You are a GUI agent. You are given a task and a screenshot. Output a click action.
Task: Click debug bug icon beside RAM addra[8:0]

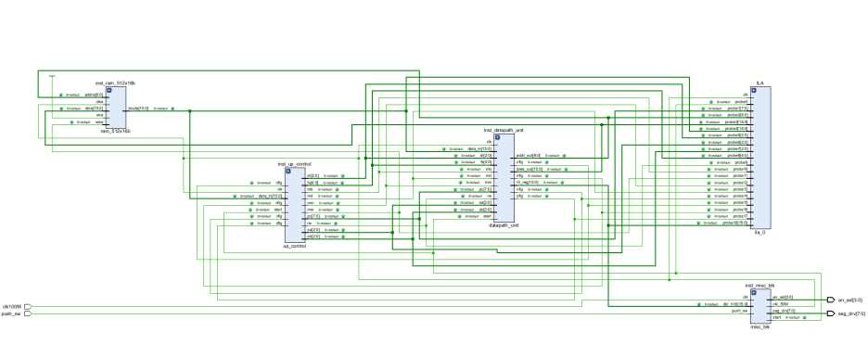coord(61,95)
